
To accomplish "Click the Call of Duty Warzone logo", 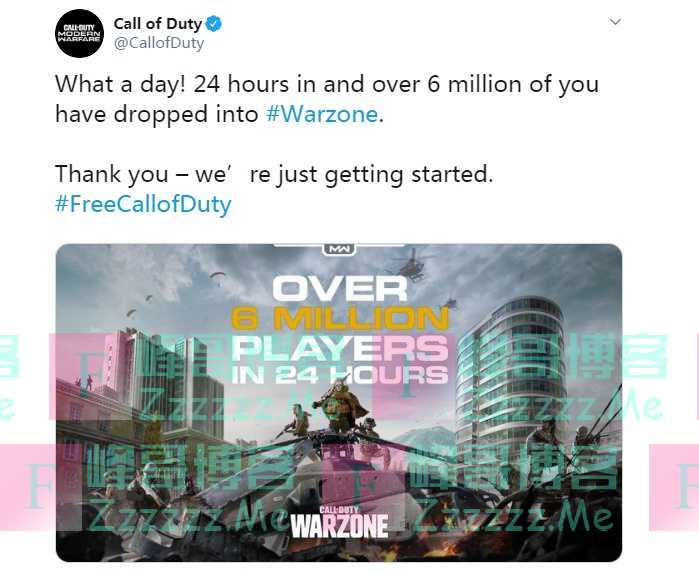I will point(339,523).
